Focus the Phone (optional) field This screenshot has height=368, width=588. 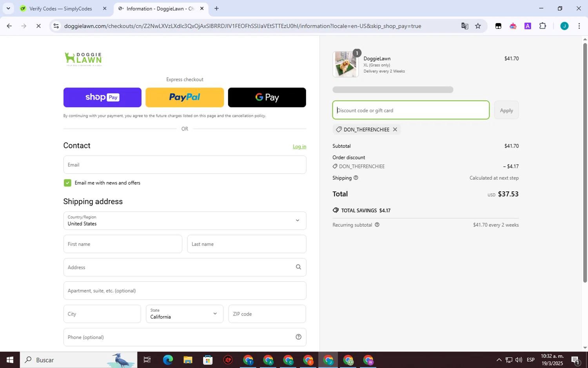click(185, 337)
